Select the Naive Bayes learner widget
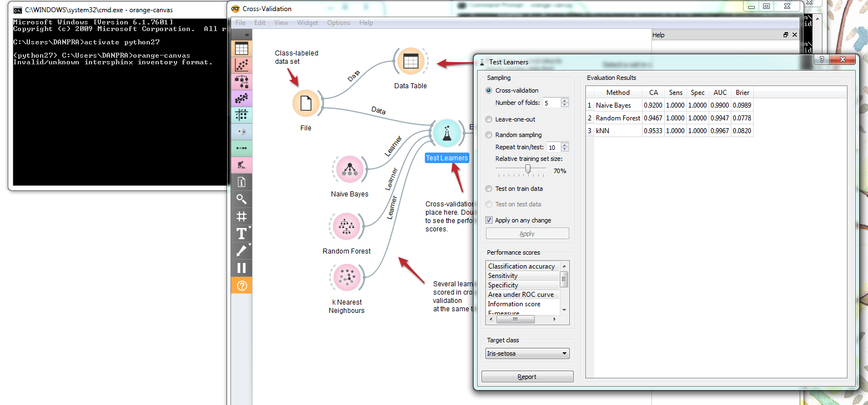This screenshot has width=868, height=405. [349, 169]
